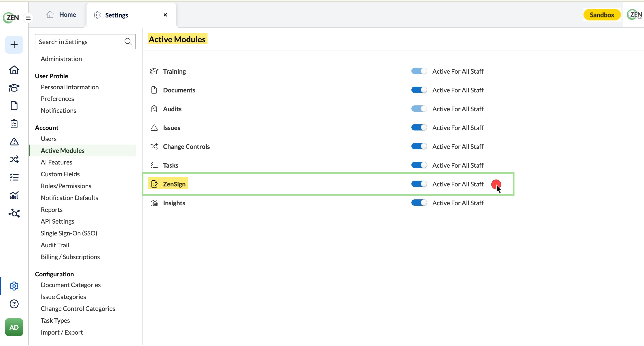Click the ZEN QMS logo top right
Image resolution: width=644 pixels, height=346 pixels.
pyautogui.click(x=634, y=15)
